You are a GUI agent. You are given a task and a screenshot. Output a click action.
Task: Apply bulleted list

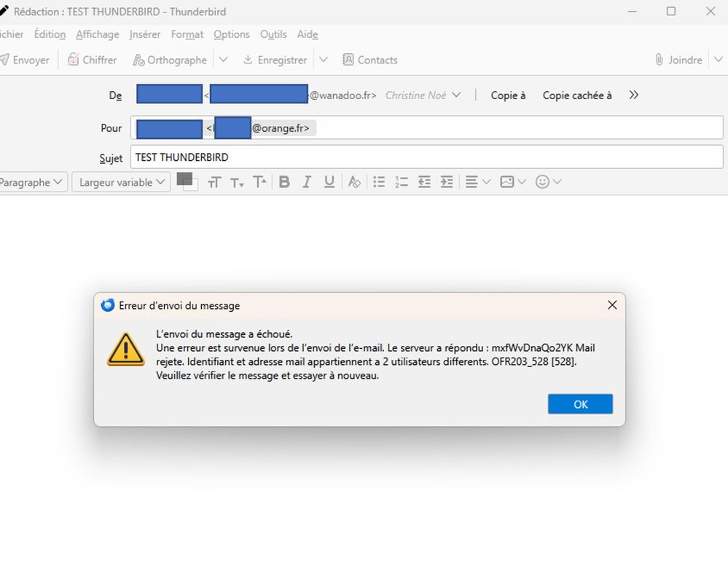379,182
